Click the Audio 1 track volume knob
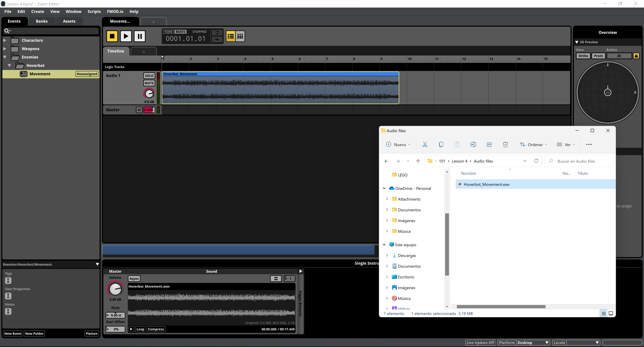This screenshot has height=347, width=644. [149, 93]
